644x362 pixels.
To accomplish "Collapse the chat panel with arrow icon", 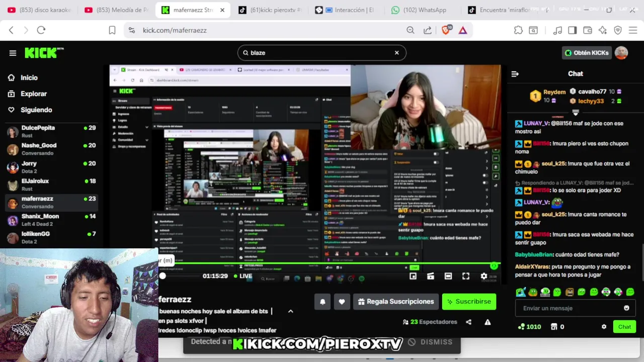I will (x=515, y=74).
